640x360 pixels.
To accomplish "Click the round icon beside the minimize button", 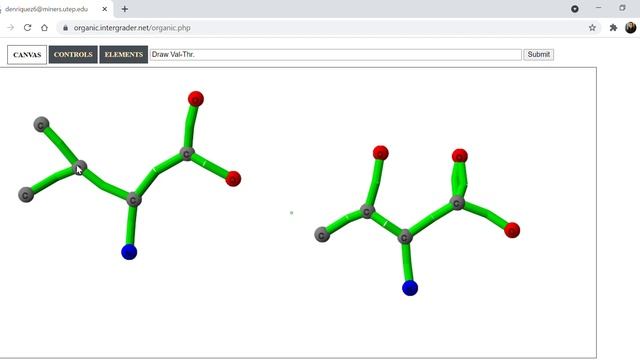I will pyautogui.click(x=575, y=9).
